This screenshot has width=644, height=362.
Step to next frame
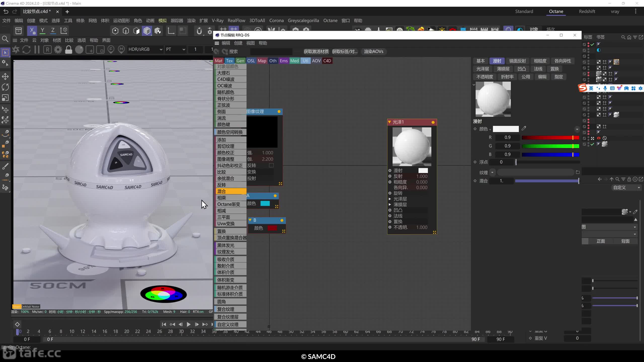click(197, 324)
